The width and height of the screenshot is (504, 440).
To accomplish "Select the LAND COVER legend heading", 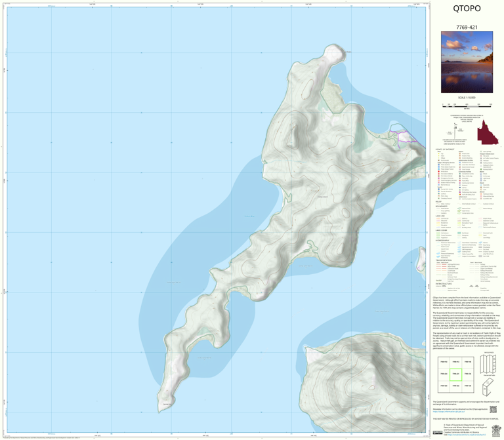I will (441, 230).
